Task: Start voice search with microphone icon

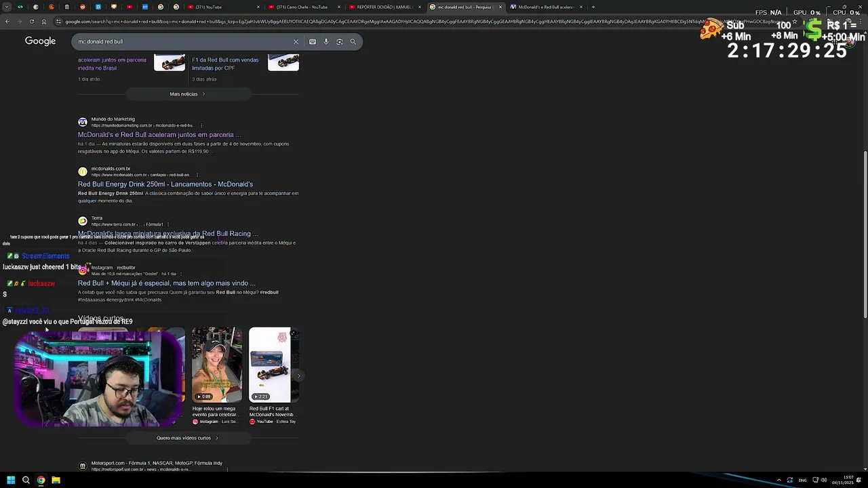Action: click(326, 41)
